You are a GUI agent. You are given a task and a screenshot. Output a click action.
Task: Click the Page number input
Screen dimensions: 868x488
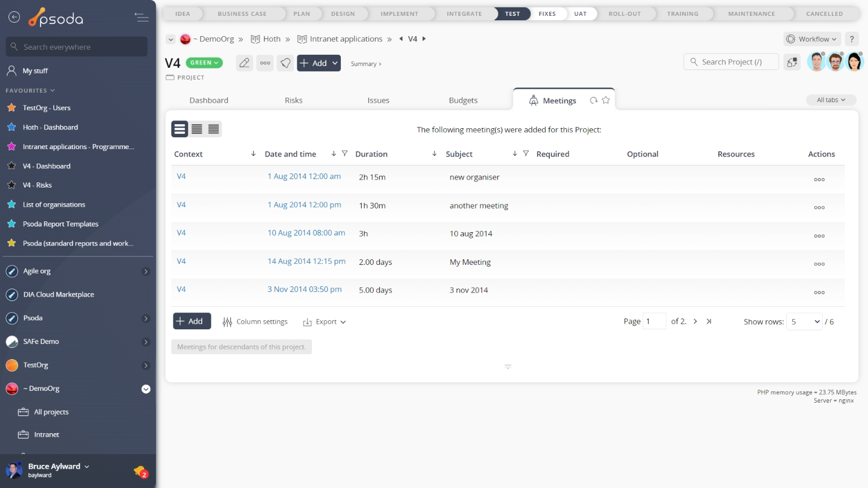pyautogui.click(x=654, y=321)
